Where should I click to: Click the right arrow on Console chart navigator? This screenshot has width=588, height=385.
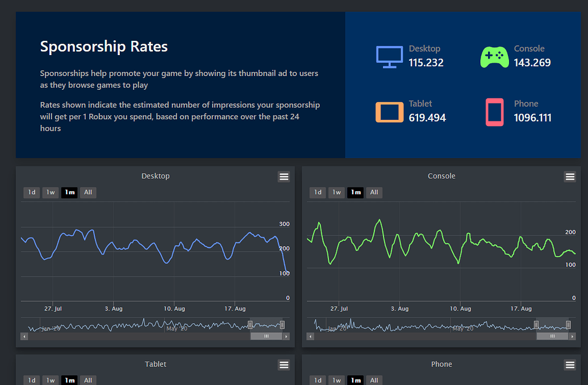(x=573, y=336)
